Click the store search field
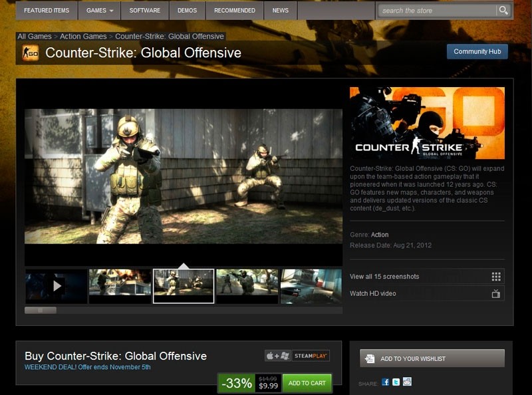 click(x=438, y=11)
